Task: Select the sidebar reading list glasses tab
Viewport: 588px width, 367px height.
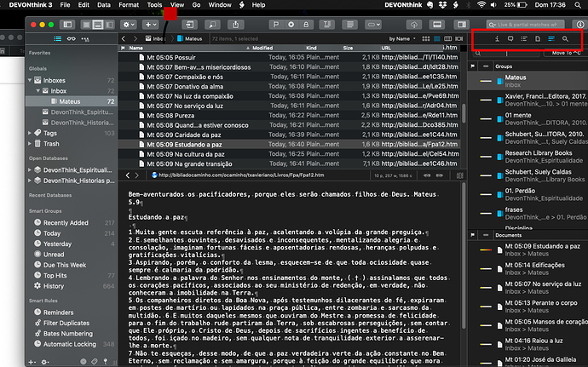Action: pos(71,38)
